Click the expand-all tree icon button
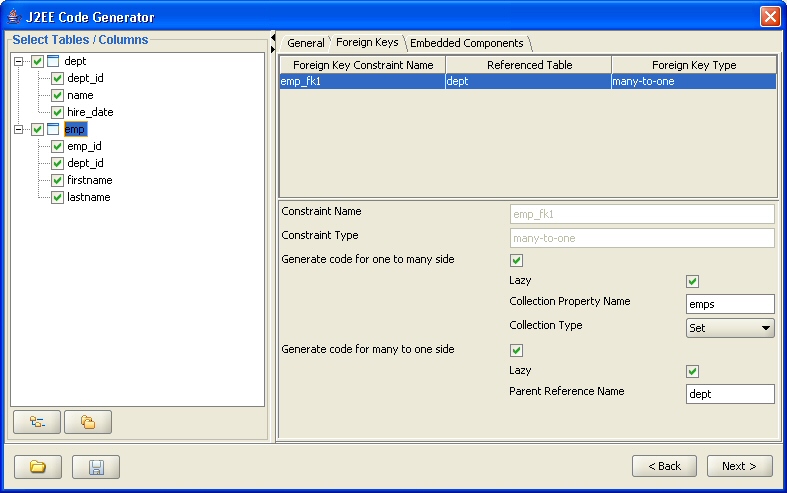Viewport: 787px width, 493px height. tap(37, 422)
